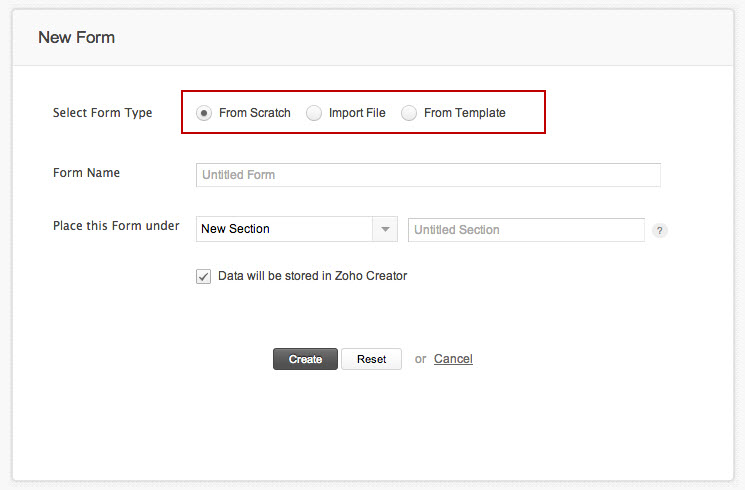This screenshot has width=745, height=490.
Task: Click the Select Form Type label
Action: [x=103, y=113]
